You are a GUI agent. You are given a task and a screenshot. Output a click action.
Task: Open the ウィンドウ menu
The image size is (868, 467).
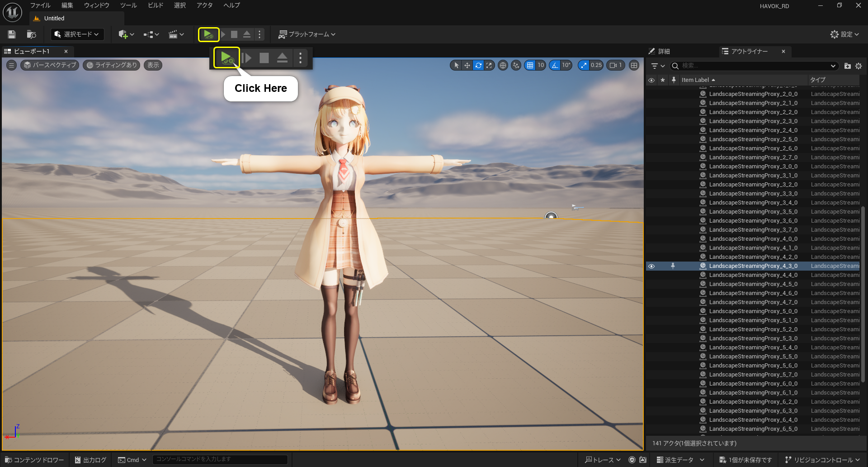(x=97, y=5)
